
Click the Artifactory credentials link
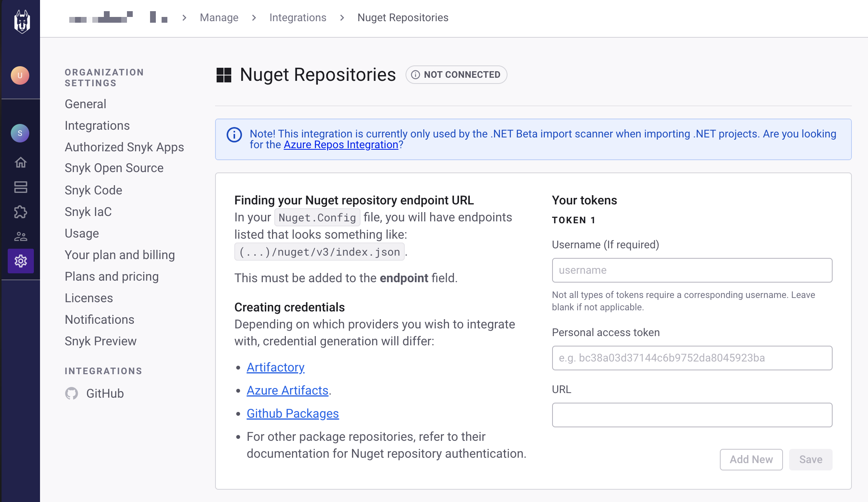[x=275, y=367]
